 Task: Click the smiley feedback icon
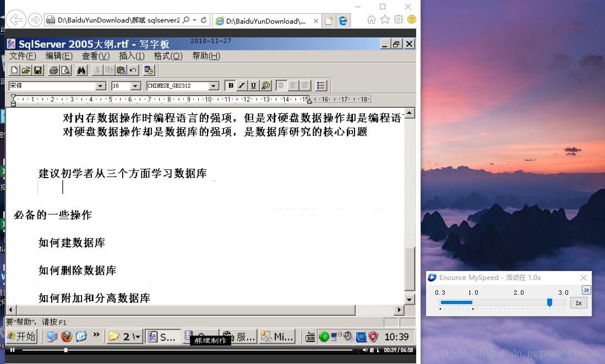tap(412, 19)
